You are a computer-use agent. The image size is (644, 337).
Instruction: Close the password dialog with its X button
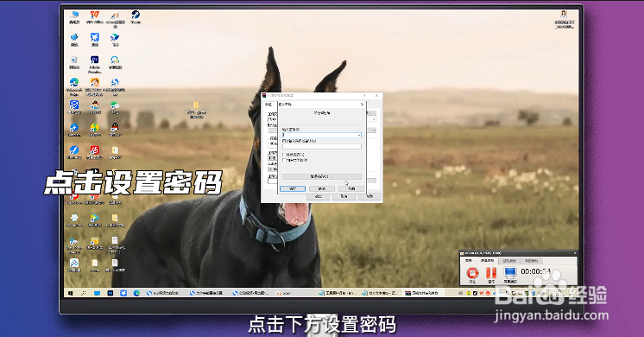tap(362, 105)
